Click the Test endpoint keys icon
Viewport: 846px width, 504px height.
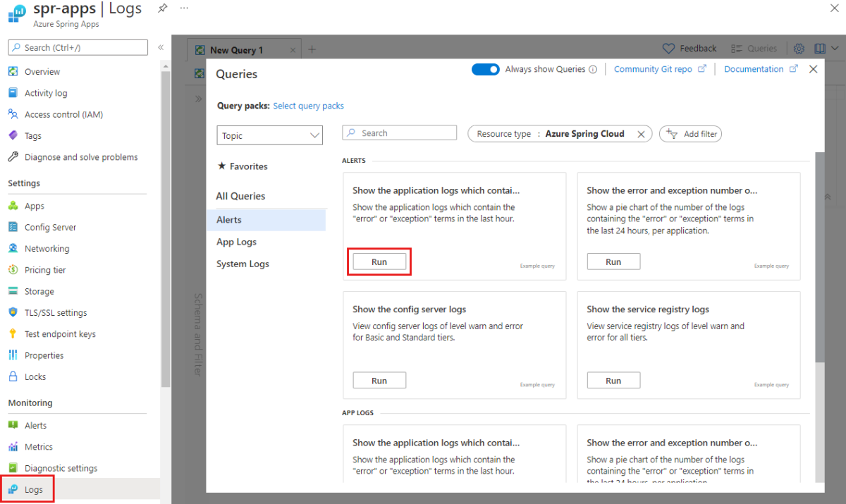click(x=13, y=333)
